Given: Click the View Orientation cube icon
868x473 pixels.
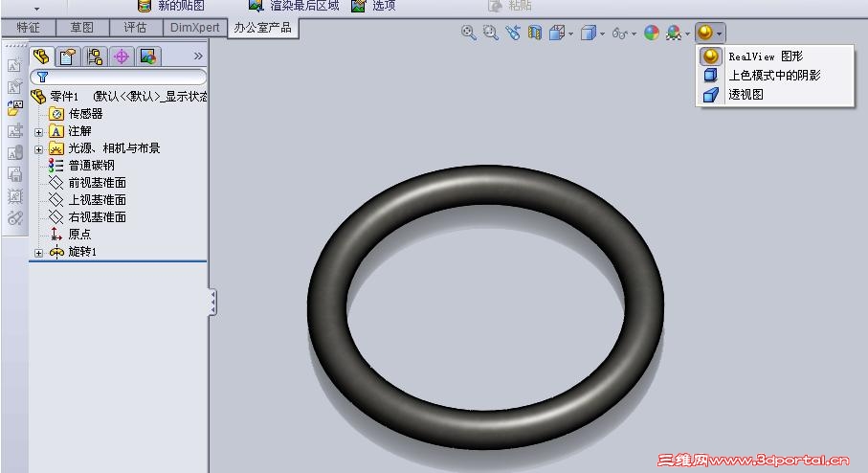Looking at the screenshot, I should point(556,33).
